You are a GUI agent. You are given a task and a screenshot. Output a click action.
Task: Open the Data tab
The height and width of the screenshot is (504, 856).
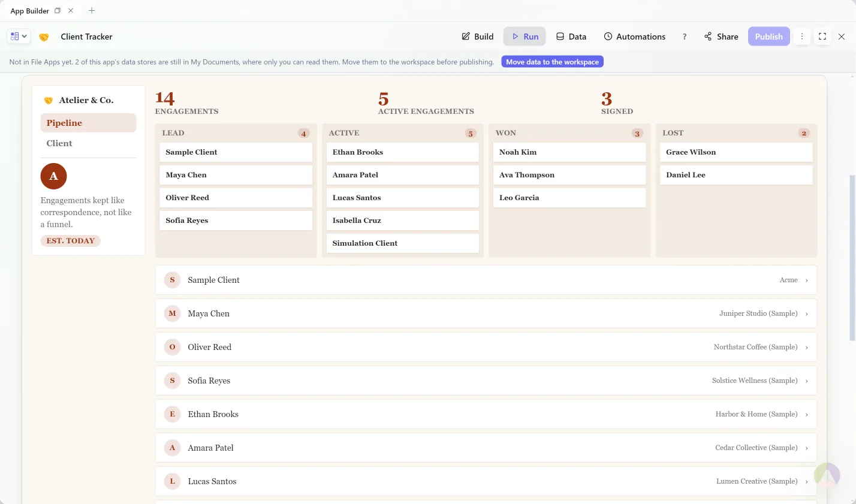pyautogui.click(x=571, y=37)
